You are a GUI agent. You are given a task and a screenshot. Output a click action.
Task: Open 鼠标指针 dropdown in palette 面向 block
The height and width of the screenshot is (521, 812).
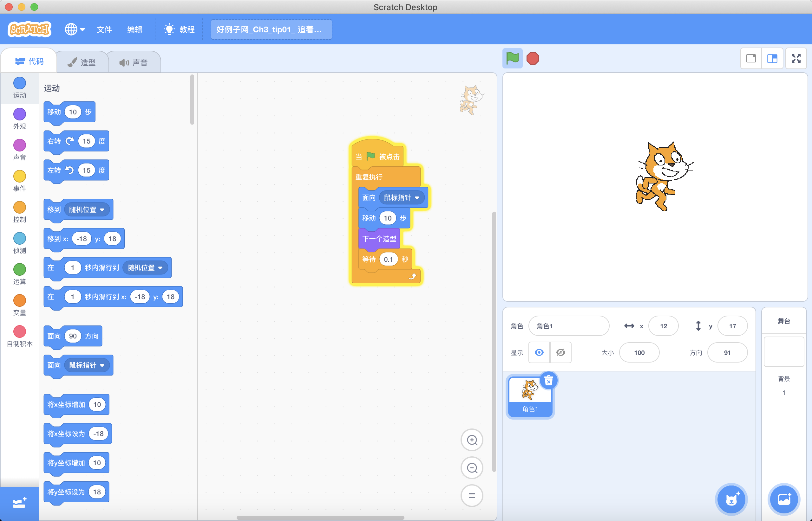pyautogui.click(x=87, y=365)
